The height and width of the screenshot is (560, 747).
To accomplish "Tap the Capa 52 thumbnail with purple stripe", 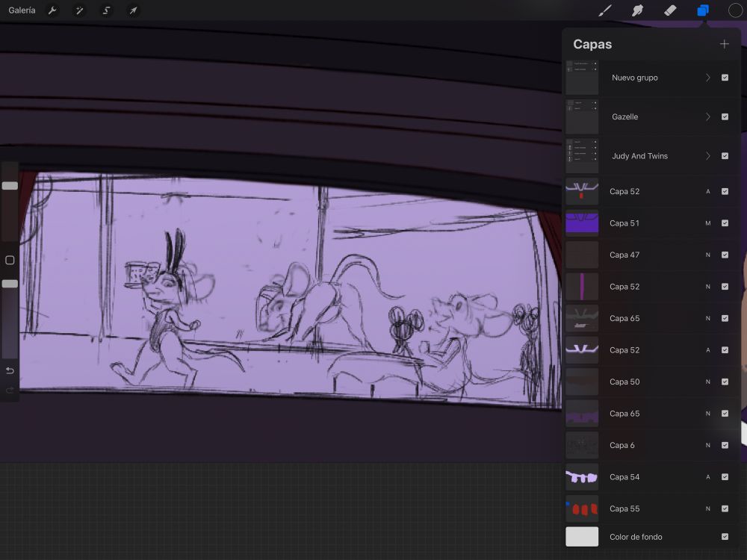I will point(582,287).
